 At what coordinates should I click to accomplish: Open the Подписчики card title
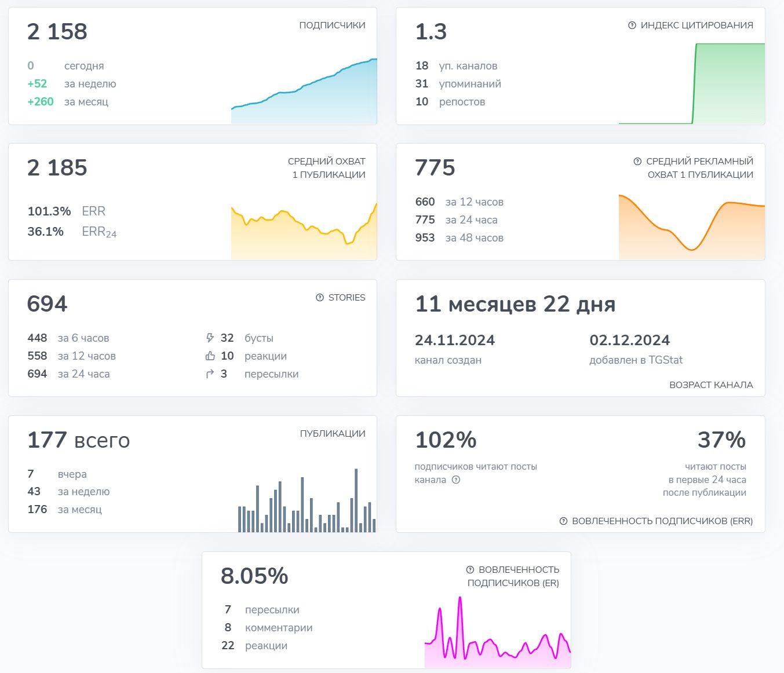click(332, 25)
